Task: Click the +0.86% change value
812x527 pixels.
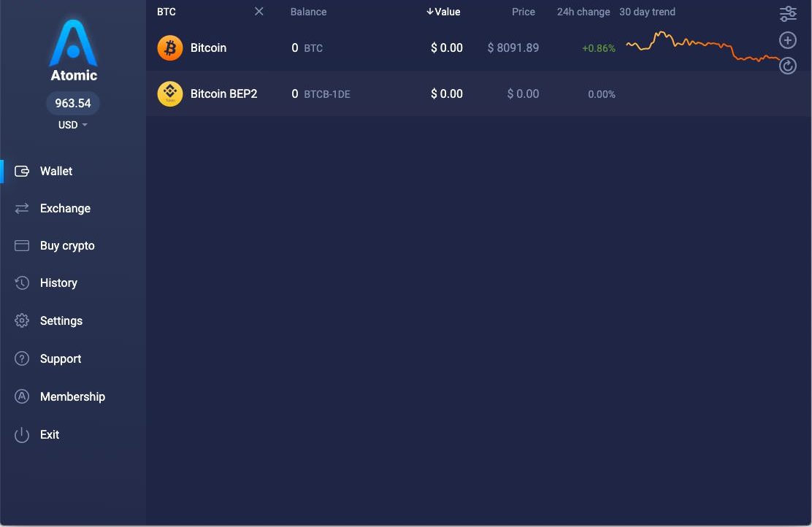Action: [599, 48]
